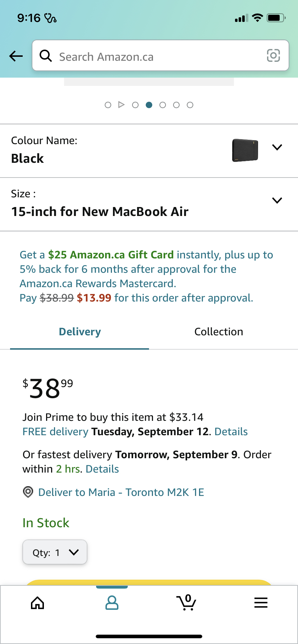
Task: Open the account profile icon
Action: (112, 603)
